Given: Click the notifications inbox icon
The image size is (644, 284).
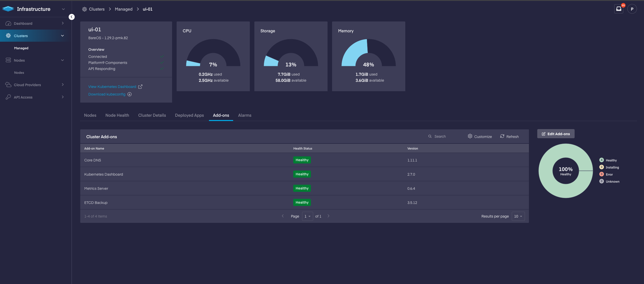Looking at the screenshot, I should tap(619, 9).
